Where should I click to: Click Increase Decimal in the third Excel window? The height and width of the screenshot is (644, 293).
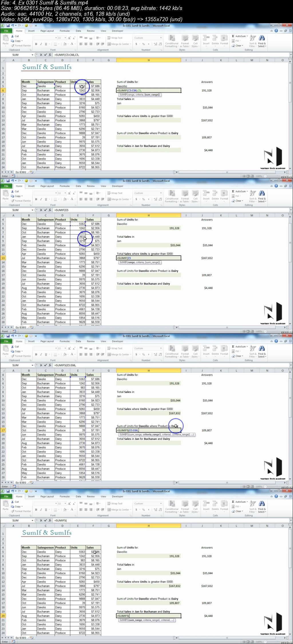click(155, 354)
